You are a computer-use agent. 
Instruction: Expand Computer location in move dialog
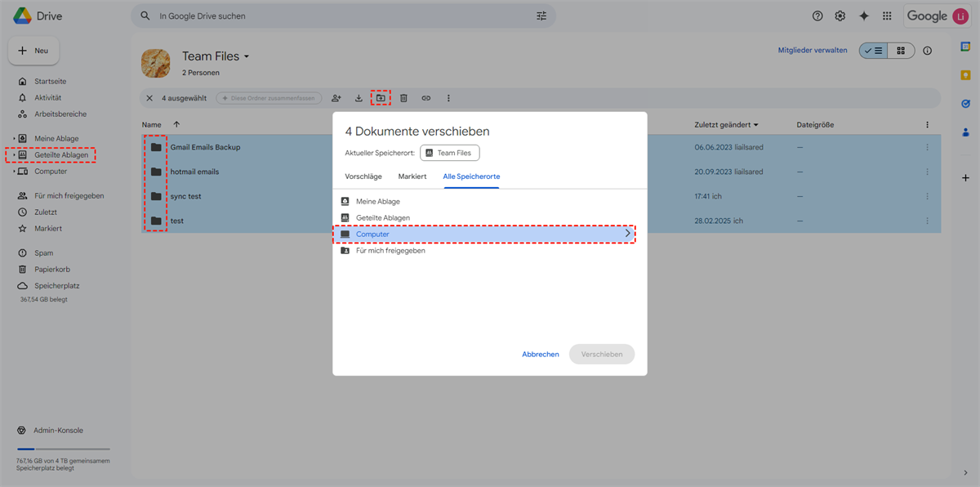(627, 234)
